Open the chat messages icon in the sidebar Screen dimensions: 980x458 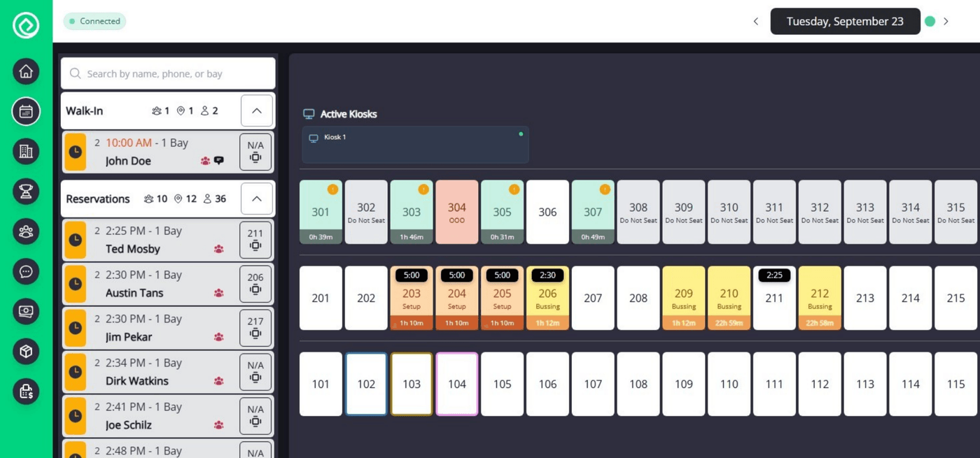coord(26,271)
